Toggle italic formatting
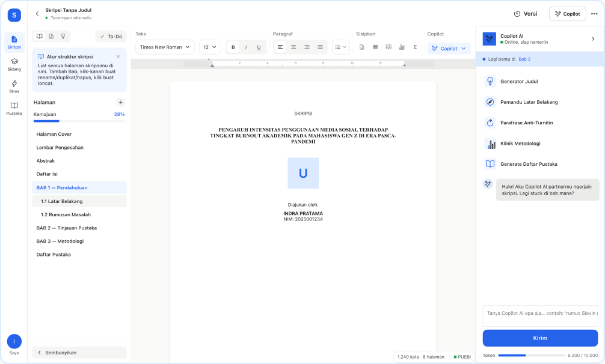 [246, 47]
